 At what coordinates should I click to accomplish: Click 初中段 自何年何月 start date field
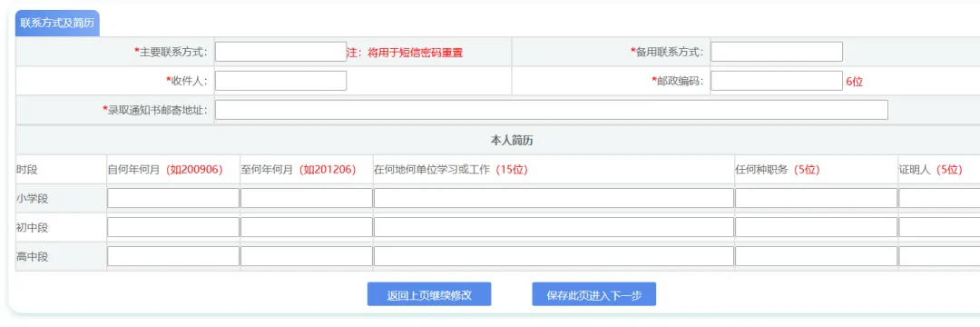(x=173, y=227)
